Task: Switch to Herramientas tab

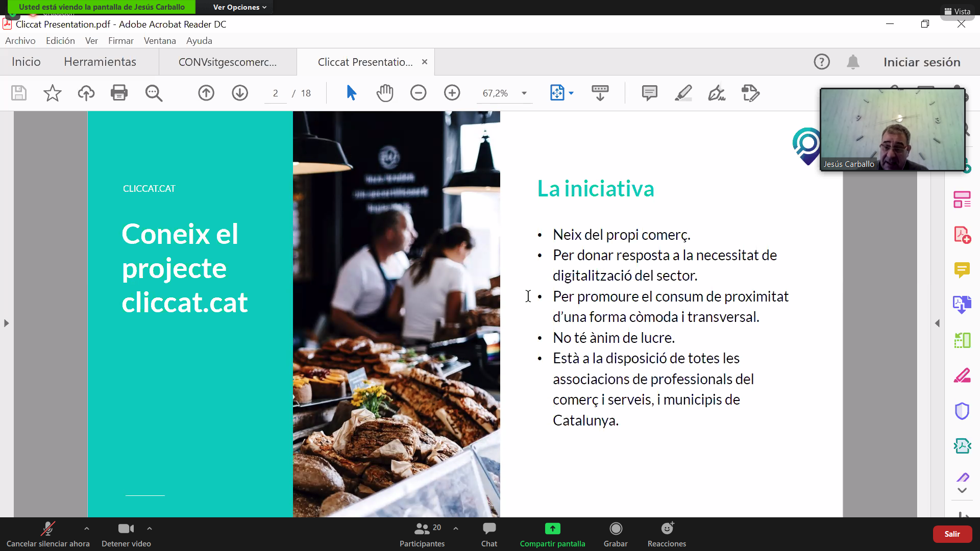Action: pos(100,62)
